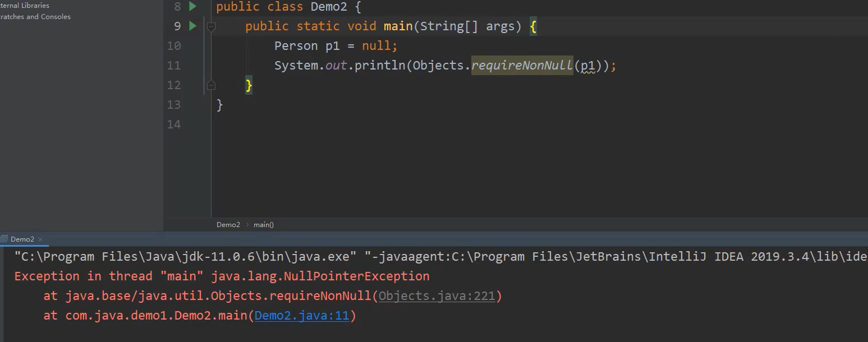Click the class closing brace on line 13
Image resolution: width=868 pixels, height=342 pixels.
220,105
